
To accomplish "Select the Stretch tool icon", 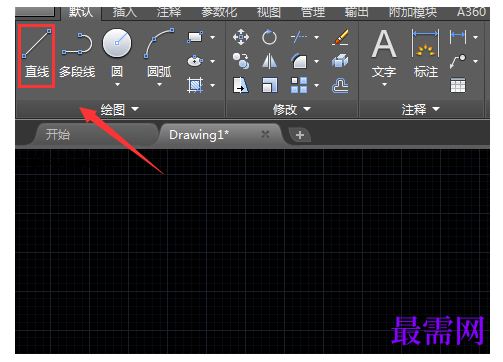I will pos(241,85).
